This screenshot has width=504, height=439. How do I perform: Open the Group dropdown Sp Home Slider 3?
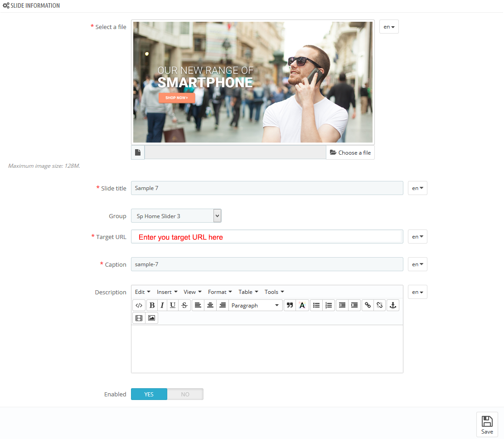pos(176,216)
